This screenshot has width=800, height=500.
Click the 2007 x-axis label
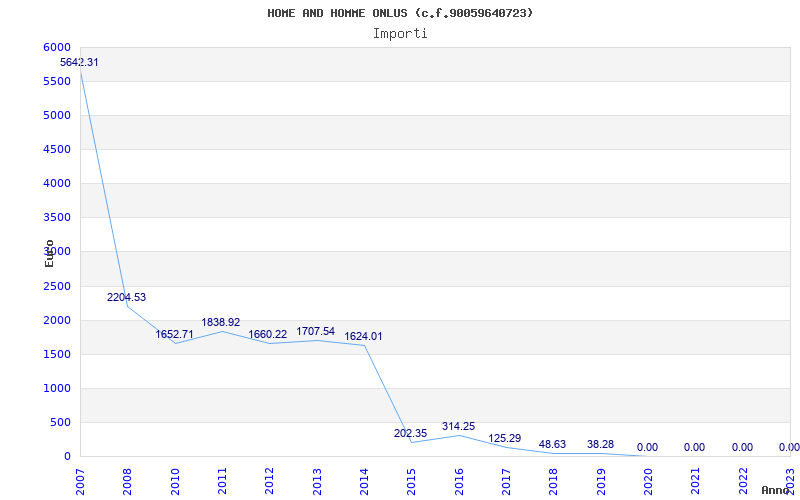pyautogui.click(x=80, y=481)
